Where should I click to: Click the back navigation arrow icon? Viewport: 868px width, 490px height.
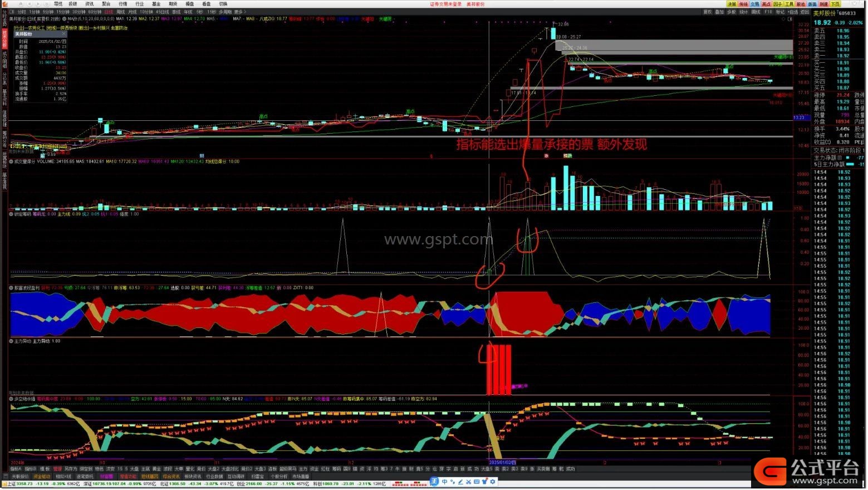28,4
